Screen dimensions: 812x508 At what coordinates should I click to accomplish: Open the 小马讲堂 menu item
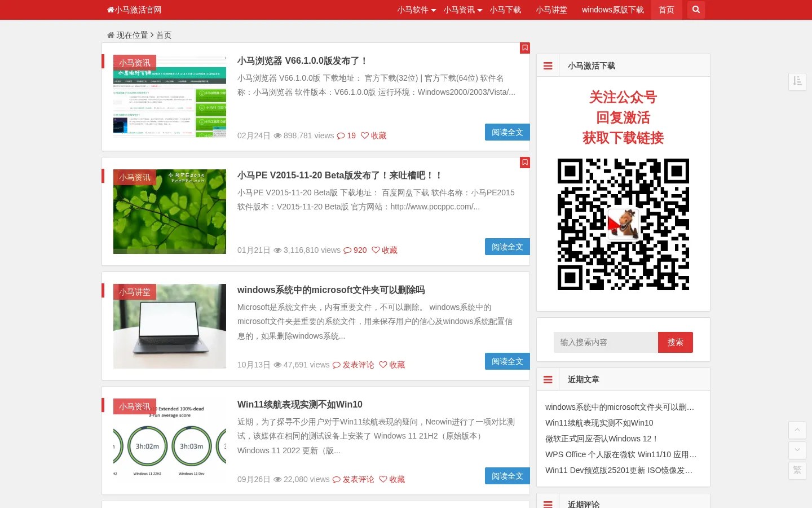coord(551,10)
